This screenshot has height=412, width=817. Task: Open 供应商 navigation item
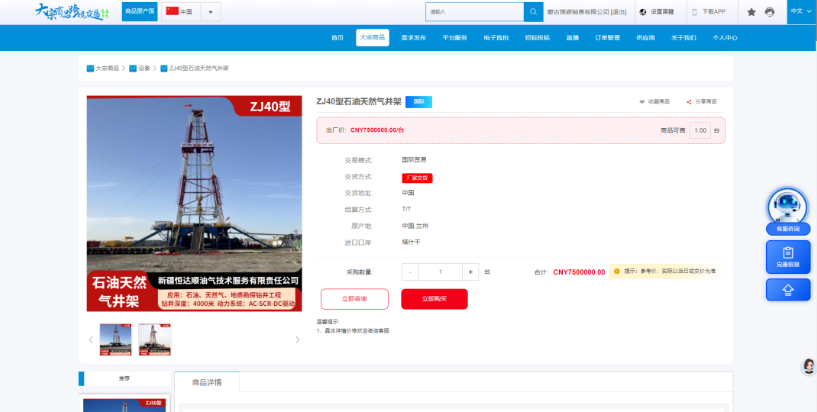click(646, 38)
